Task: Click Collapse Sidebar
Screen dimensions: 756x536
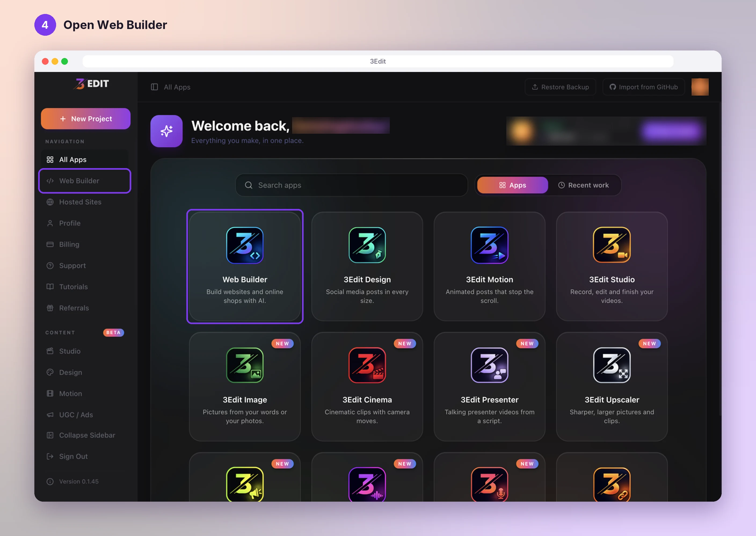Action: [x=85, y=435]
